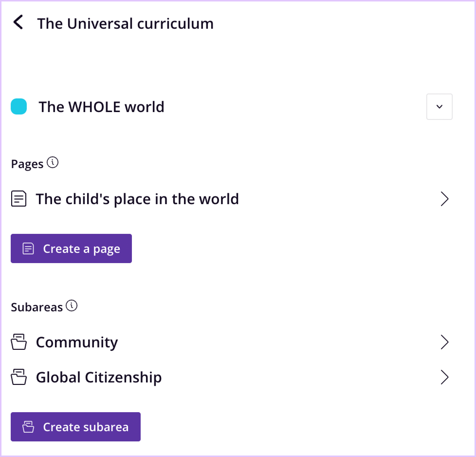Click the page icon inside Create a page button
476x457 pixels.
click(28, 248)
